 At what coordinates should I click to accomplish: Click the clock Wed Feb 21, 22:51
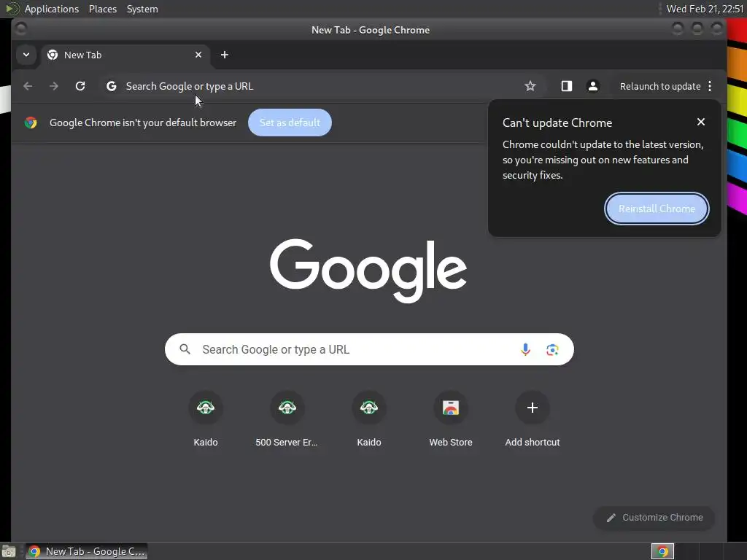[705, 9]
